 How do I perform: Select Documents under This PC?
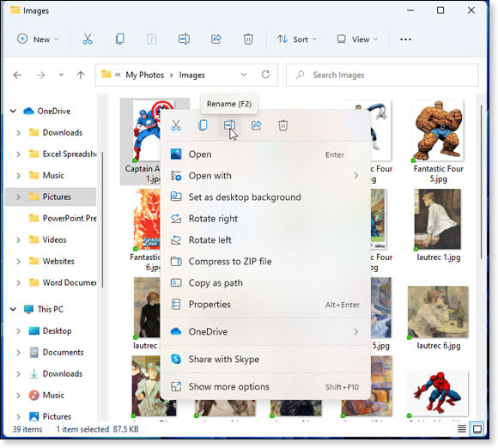(x=56, y=353)
